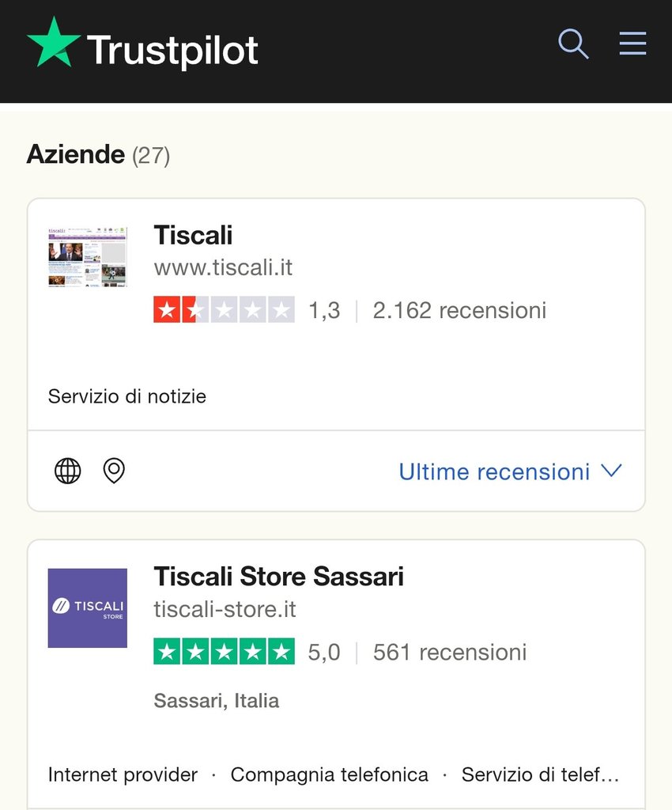This screenshot has height=810, width=672.
Task: Click the purple Tiscali Store logo
Action: click(87, 607)
